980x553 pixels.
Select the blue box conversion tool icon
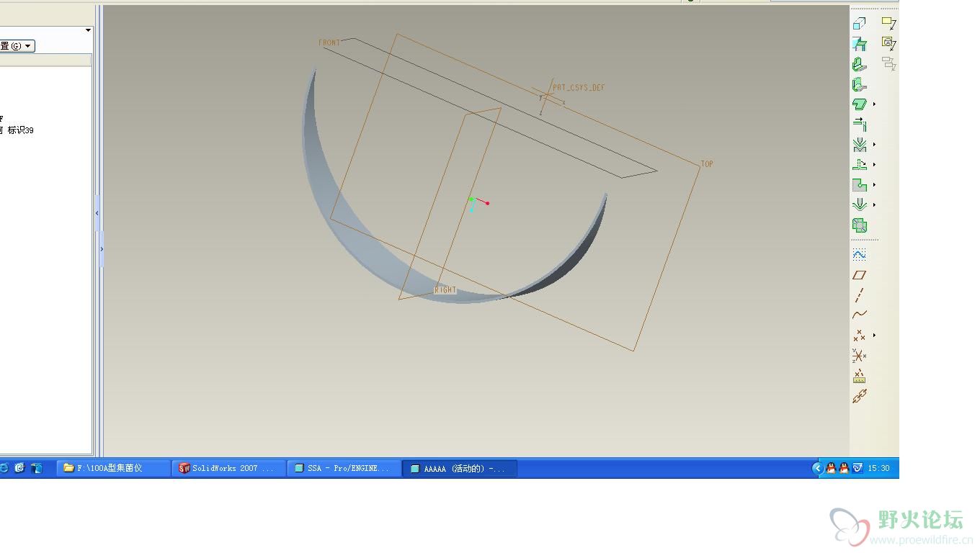tap(859, 24)
